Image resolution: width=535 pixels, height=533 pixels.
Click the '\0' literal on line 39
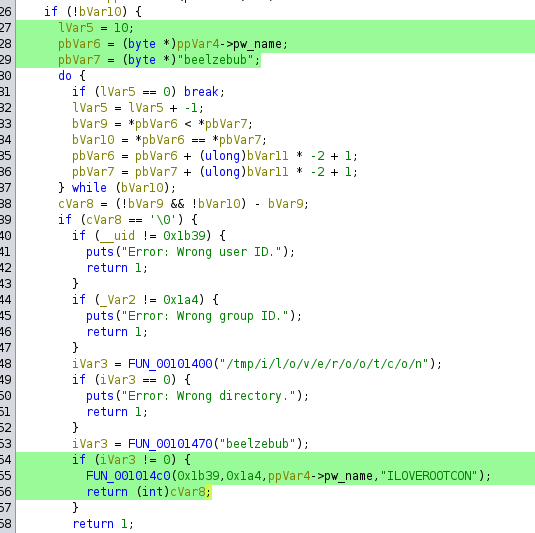tap(163, 220)
